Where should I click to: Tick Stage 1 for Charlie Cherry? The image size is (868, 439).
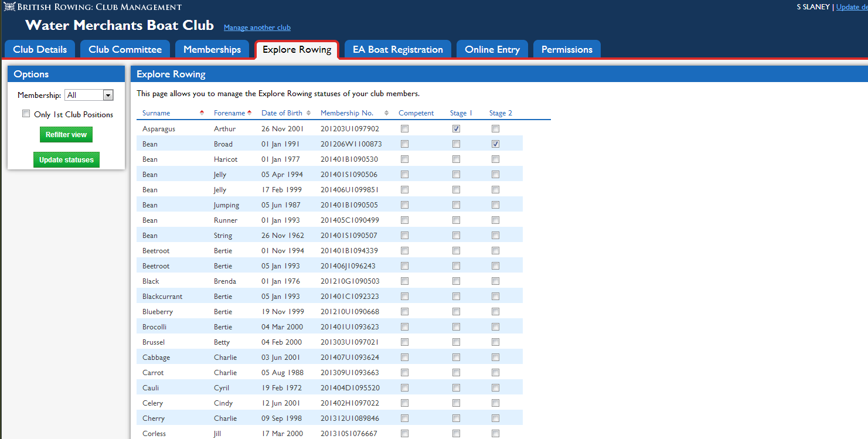(456, 418)
